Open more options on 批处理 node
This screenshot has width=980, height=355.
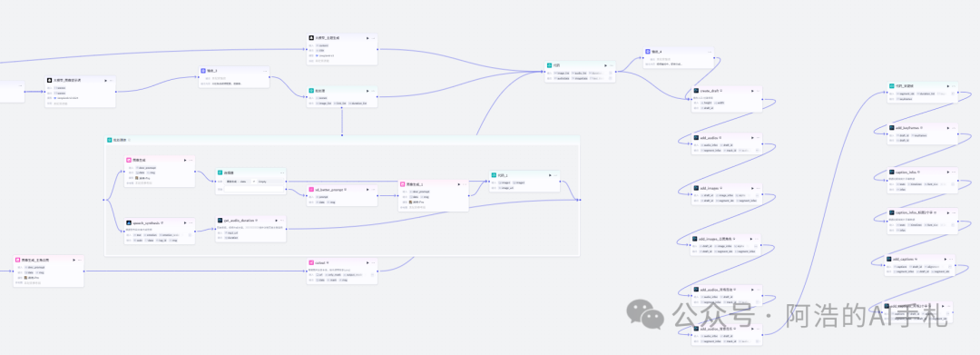[x=374, y=91]
